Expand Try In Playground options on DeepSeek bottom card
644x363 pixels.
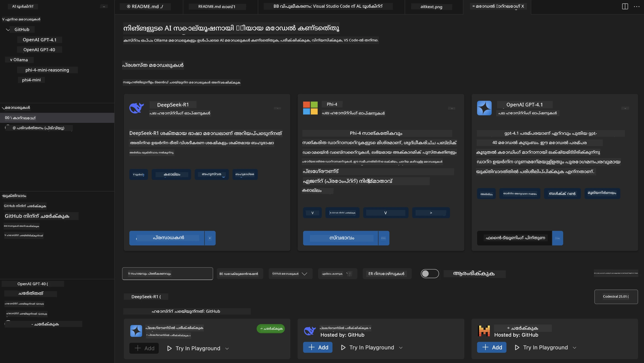tap(401, 348)
